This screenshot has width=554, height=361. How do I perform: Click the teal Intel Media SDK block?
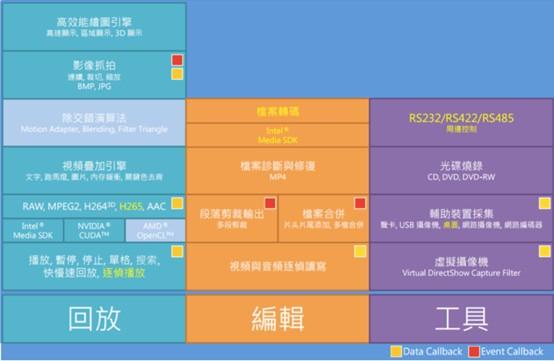pos(33,231)
